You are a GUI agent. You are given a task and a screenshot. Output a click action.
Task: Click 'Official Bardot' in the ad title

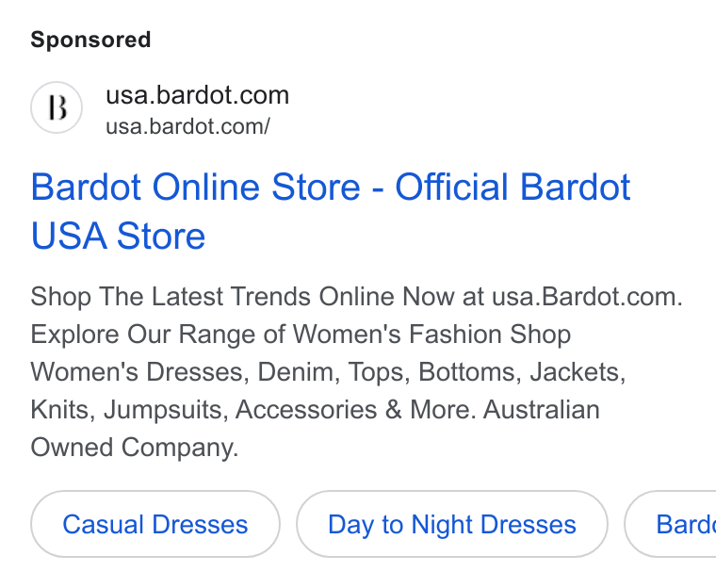point(513,187)
